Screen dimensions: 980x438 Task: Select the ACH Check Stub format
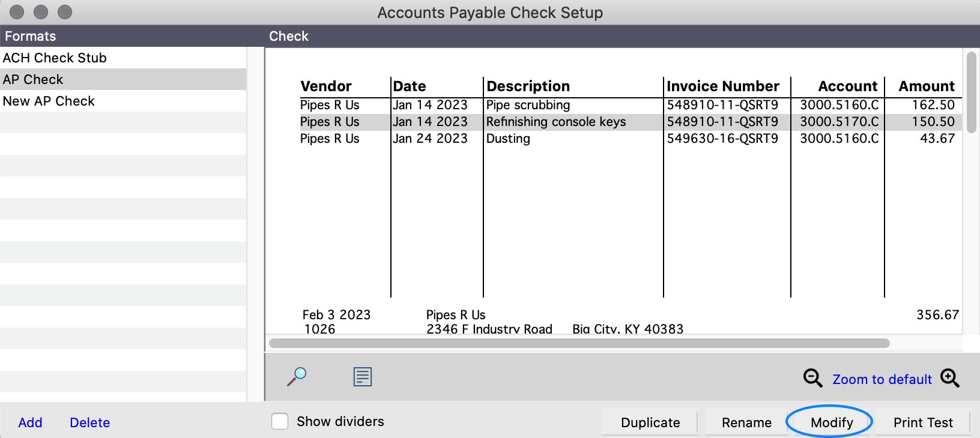click(55, 58)
